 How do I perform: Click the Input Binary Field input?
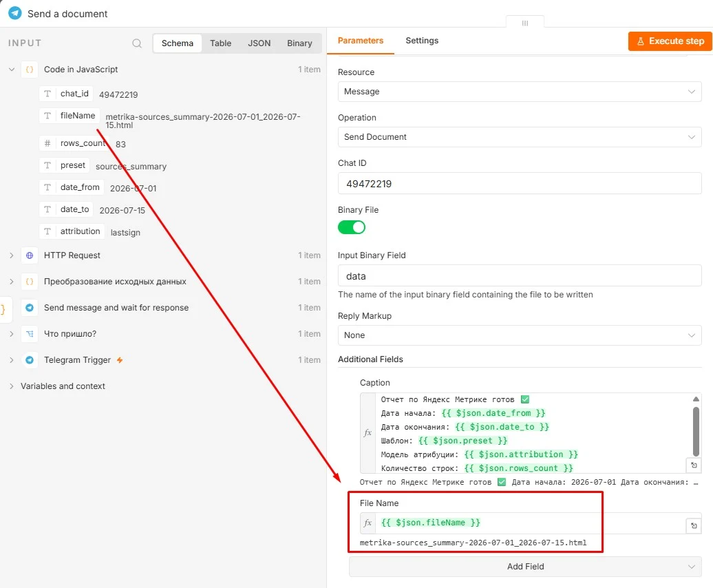pos(520,276)
